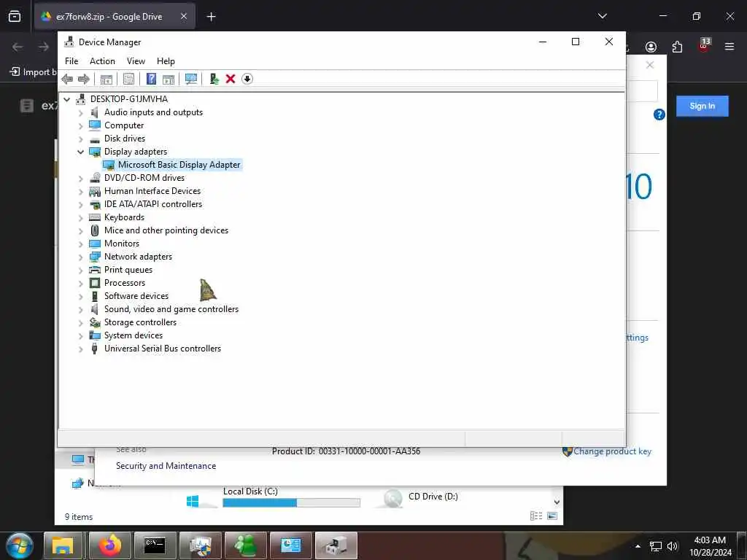Expand the Computer category
The width and height of the screenshot is (747, 560).
coord(80,126)
